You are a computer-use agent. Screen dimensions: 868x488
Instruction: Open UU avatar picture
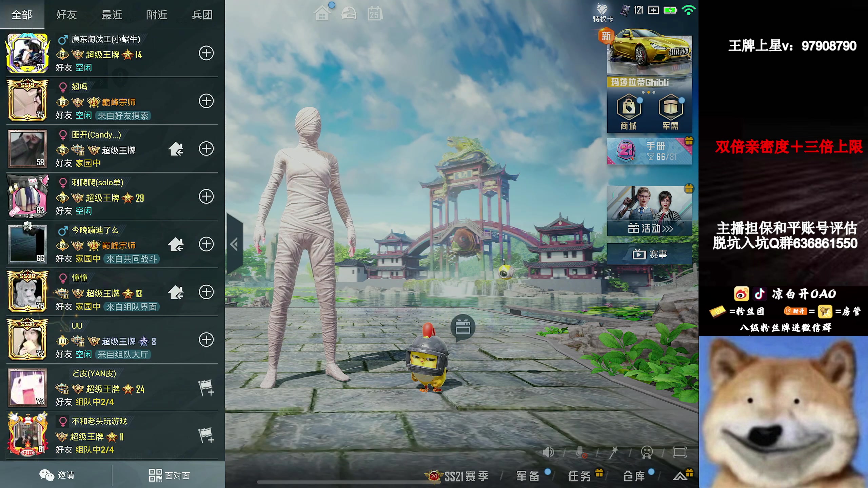(x=27, y=340)
